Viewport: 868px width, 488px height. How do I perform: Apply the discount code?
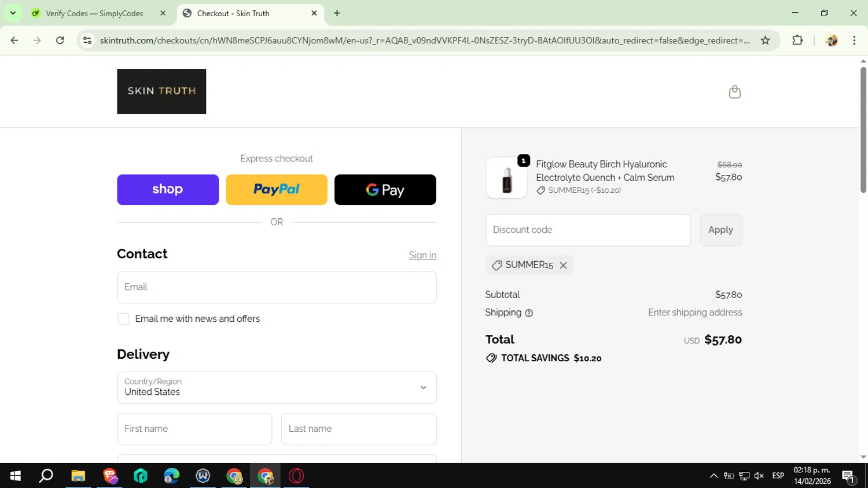(x=720, y=230)
